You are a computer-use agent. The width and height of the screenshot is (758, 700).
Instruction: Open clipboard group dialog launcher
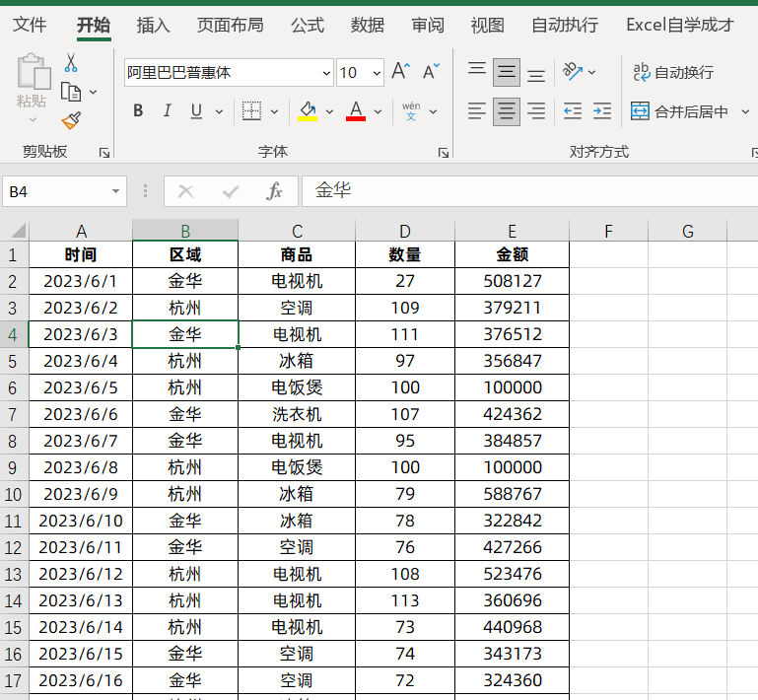pyautogui.click(x=103, y=153)
